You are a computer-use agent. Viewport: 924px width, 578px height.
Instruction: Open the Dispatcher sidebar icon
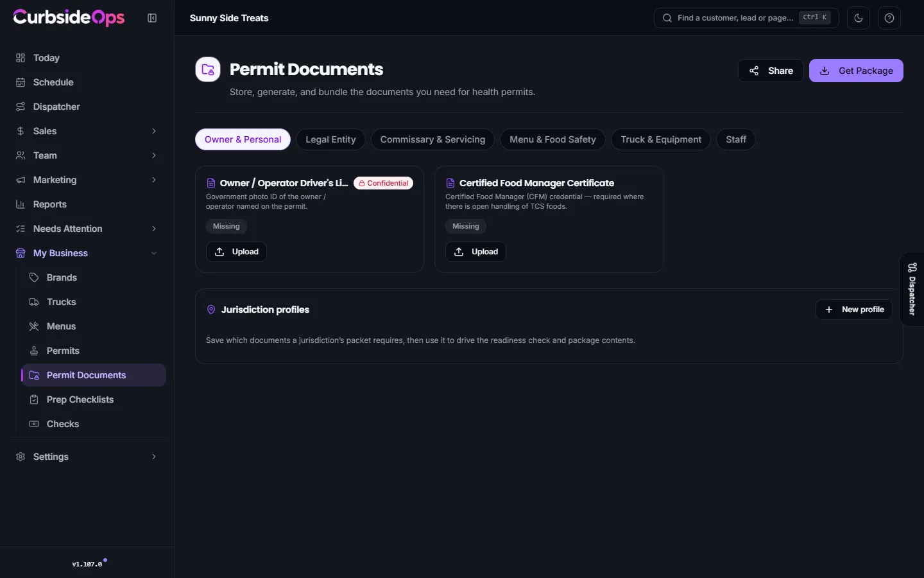(x=21, y=107)
